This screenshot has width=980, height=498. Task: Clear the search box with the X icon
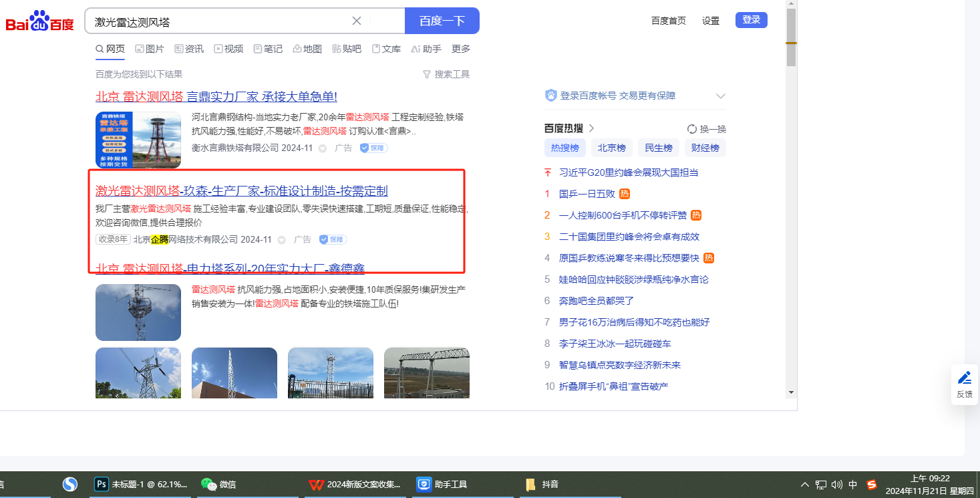tap(357, 21)
